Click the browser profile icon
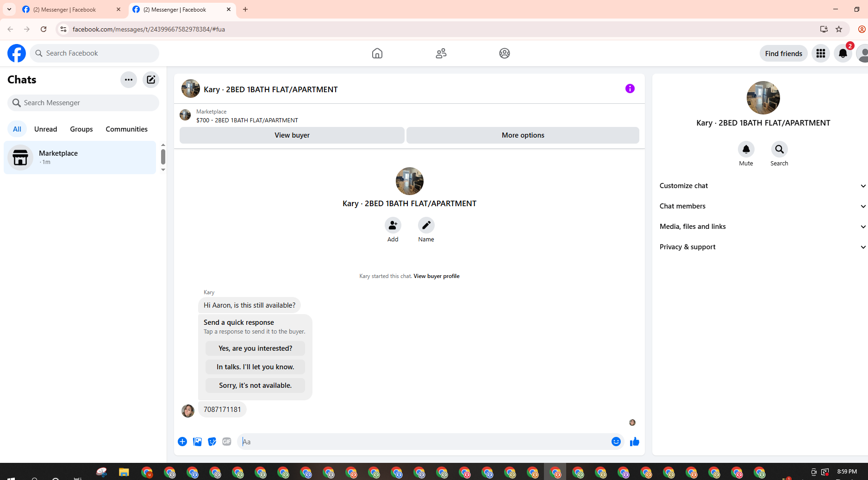868x480 pixels. pyautogui.click(x=862, y=29)
